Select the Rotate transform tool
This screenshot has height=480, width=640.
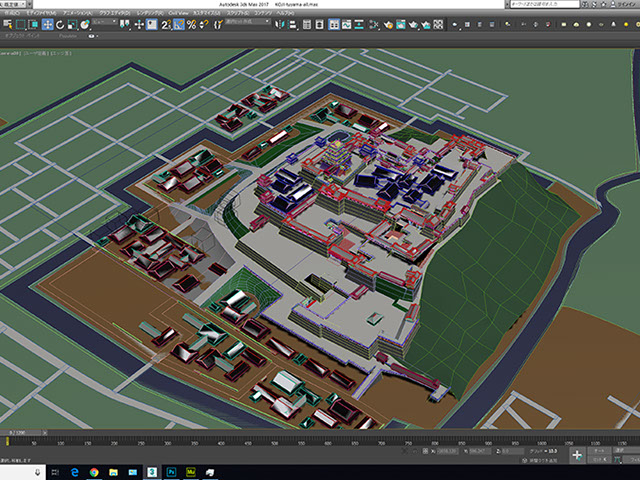point(61,25)
